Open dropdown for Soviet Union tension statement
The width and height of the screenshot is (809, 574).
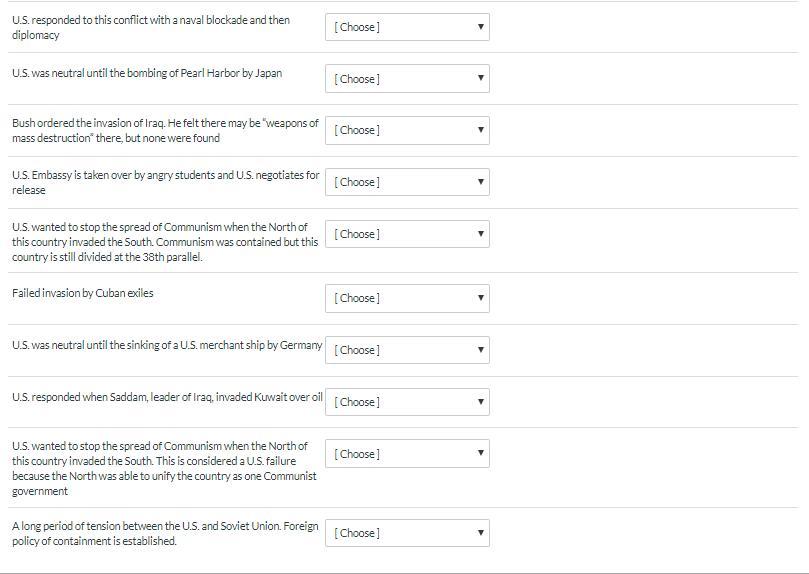point(407,533)
